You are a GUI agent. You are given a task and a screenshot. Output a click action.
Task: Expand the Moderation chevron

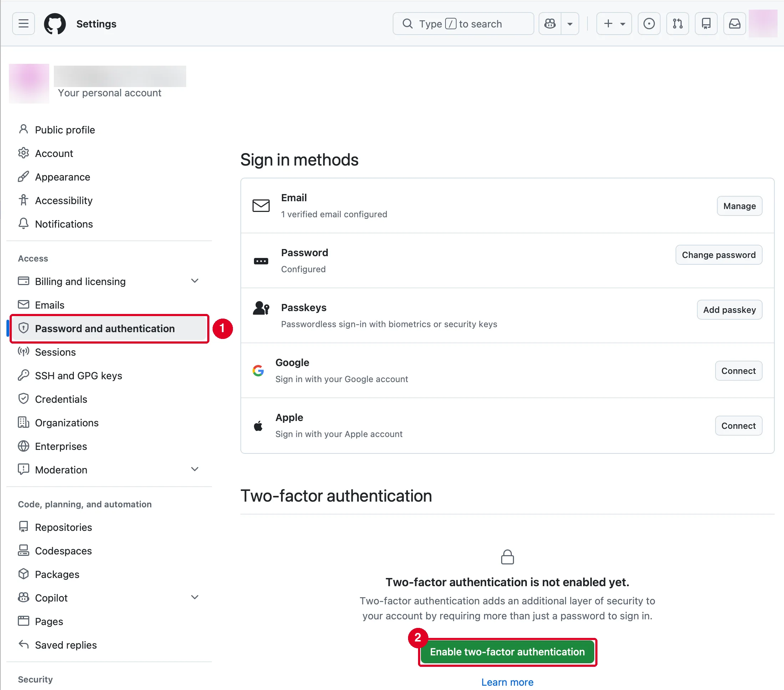point(195,470)
